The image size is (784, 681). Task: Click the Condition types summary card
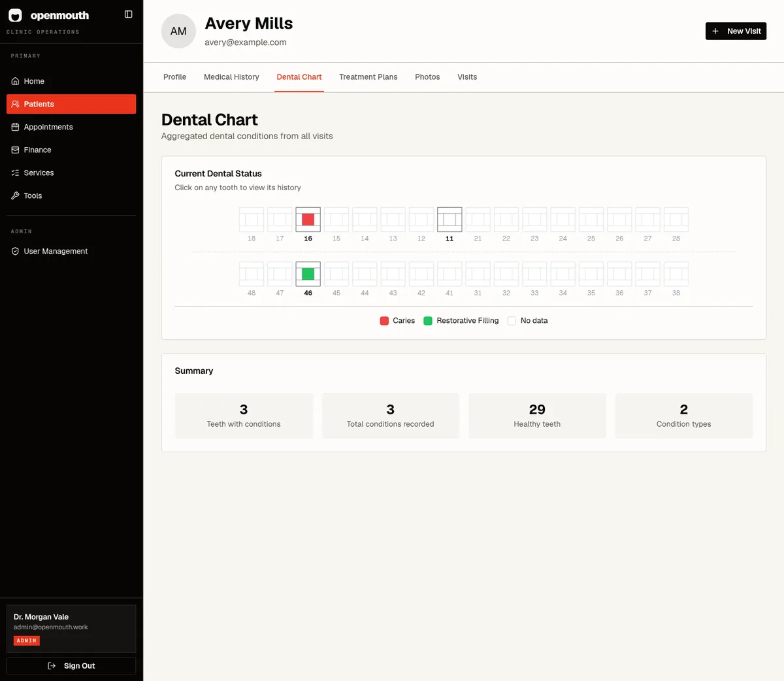tap(683, 416)
